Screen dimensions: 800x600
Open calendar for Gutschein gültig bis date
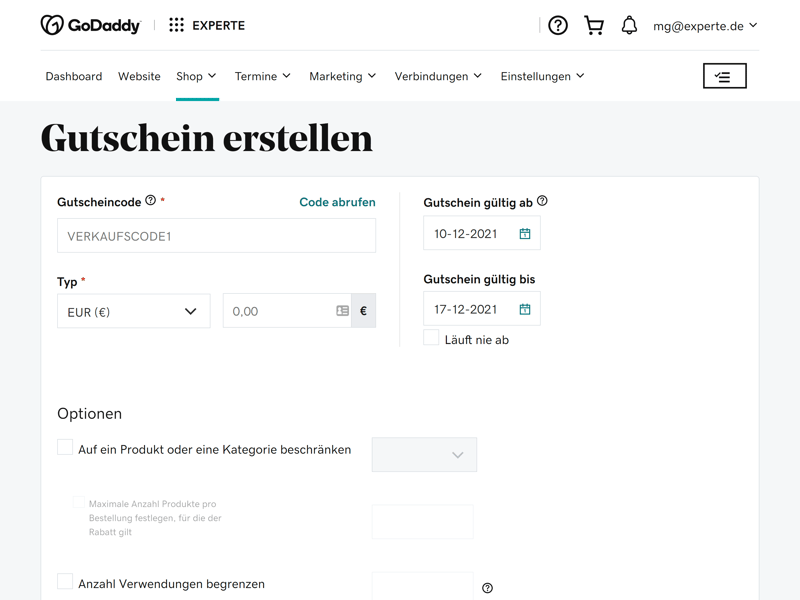[x=525, y=310]
